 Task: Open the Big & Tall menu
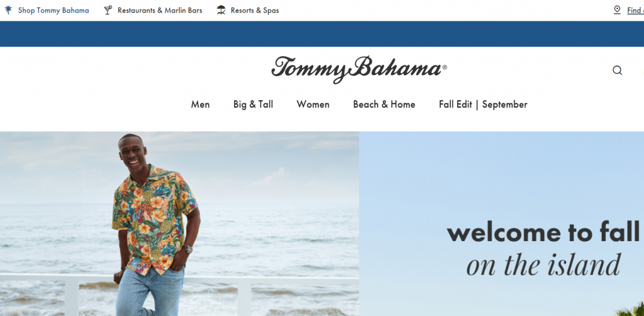point(253,104)
